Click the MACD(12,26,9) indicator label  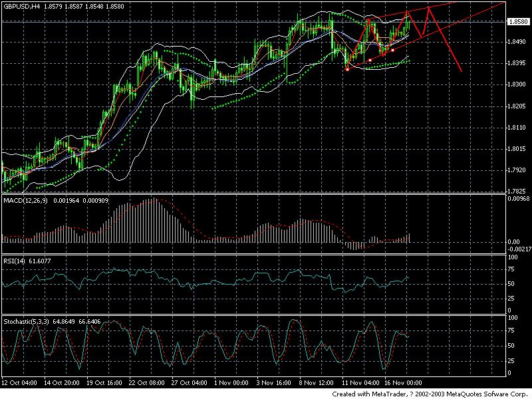pyautogui.click(x=25, y=201)
